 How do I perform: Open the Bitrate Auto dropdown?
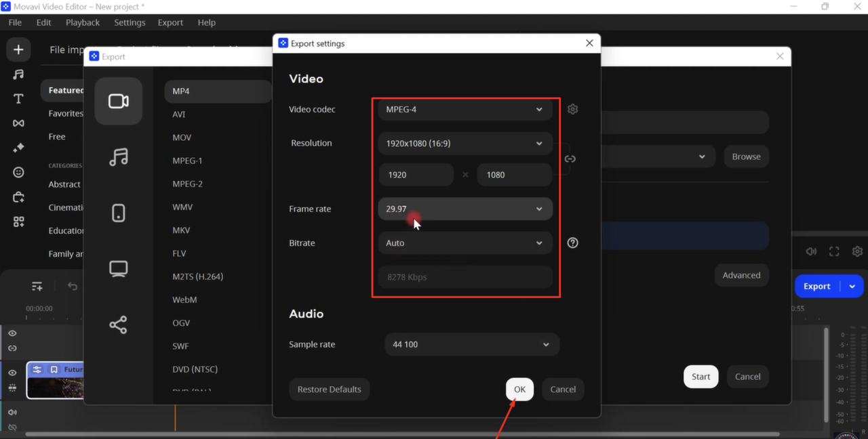[465, 243]
